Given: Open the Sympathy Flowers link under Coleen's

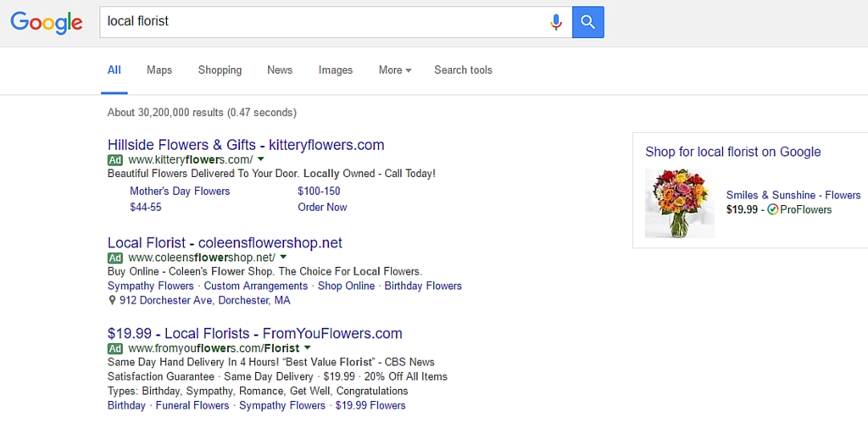Looking at the screenshot, I should (151, 287).
